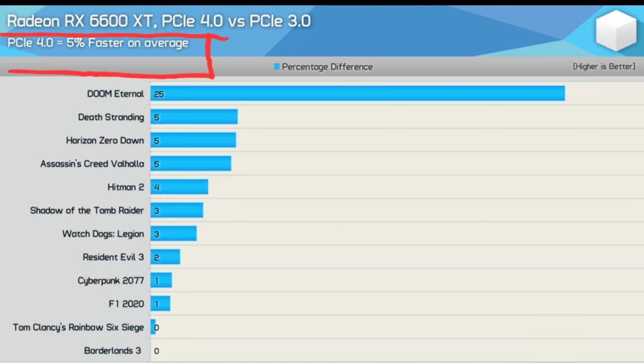Click the Death Stranding bar
Viewport: 644px width, 363px height.
[x=194, y=117]
